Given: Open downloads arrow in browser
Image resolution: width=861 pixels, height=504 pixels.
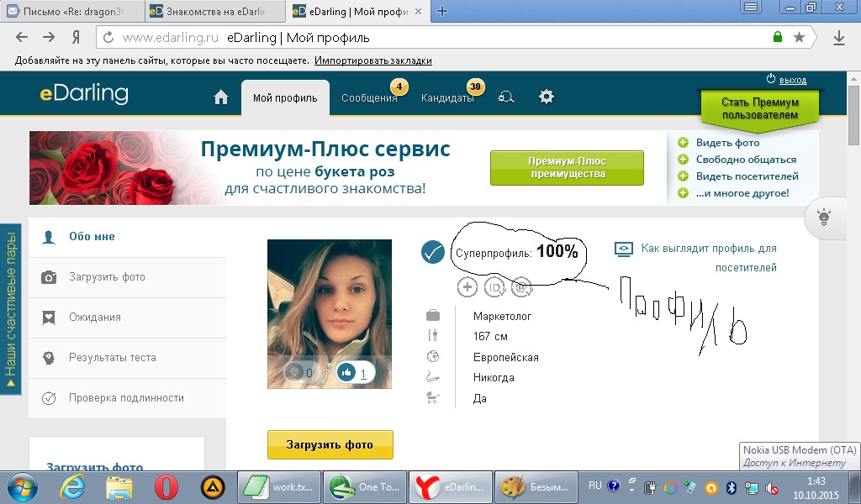Looking at the screenshot, I should pos(838,38).
